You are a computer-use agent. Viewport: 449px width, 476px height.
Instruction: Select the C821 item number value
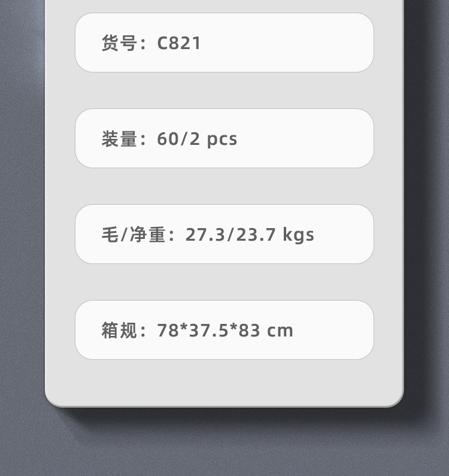pyautogui.click(x=179, y=43)
